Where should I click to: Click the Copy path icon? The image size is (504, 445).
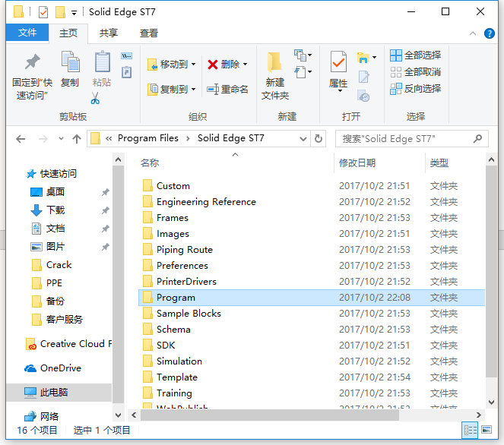click(127, 56)
